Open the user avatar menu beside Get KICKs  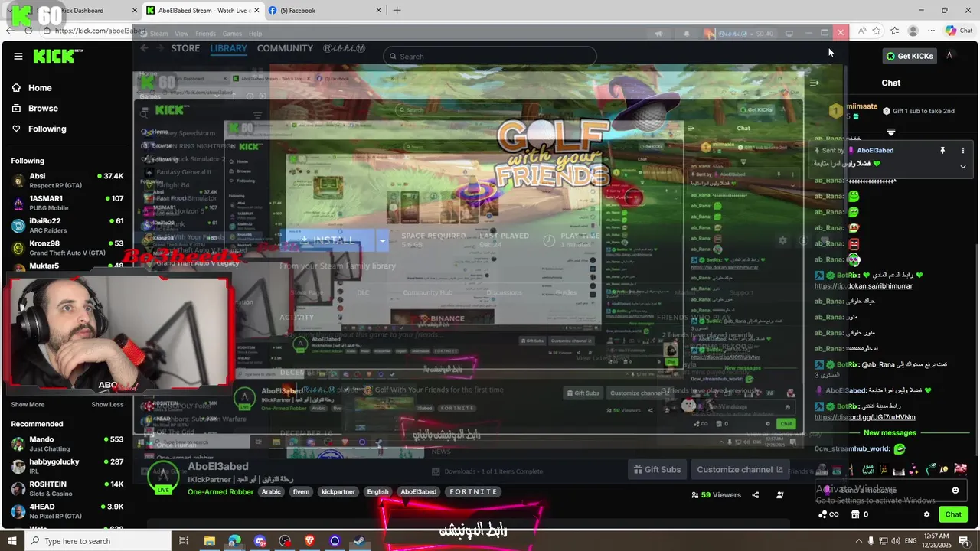coord(949,55)
